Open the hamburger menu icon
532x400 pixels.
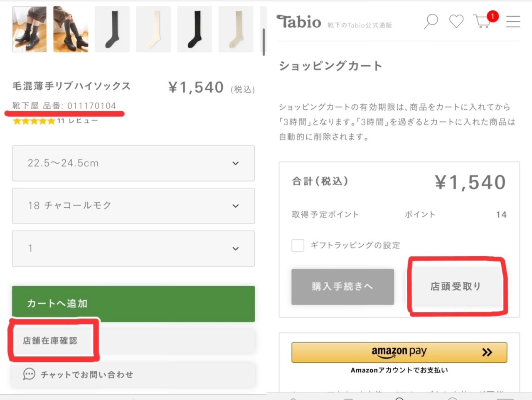(513, 22)
